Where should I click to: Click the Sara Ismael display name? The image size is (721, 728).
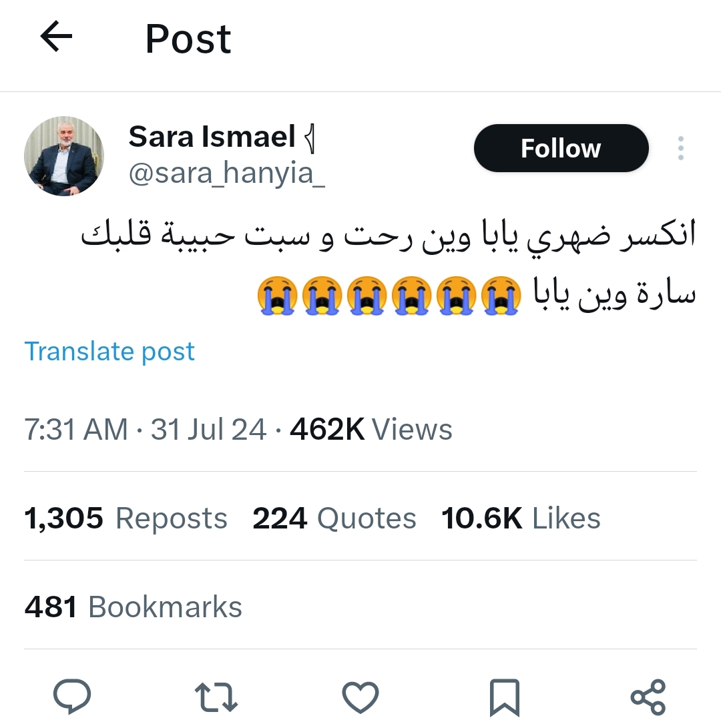coord(212,137)
